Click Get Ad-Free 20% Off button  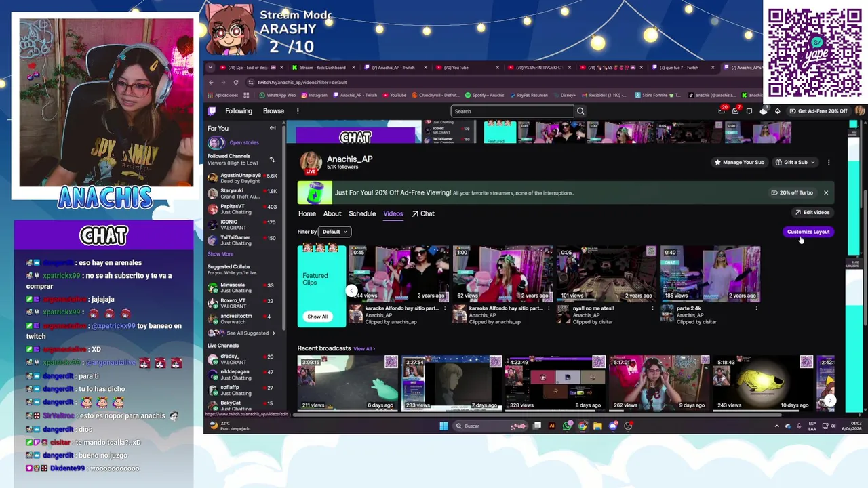818,111
